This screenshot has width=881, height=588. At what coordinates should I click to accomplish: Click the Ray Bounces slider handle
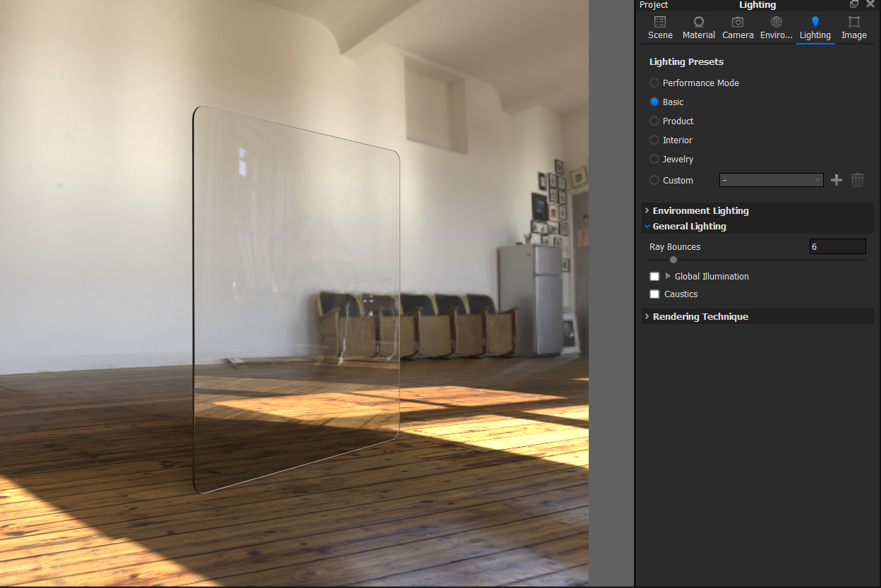point(673,260)
